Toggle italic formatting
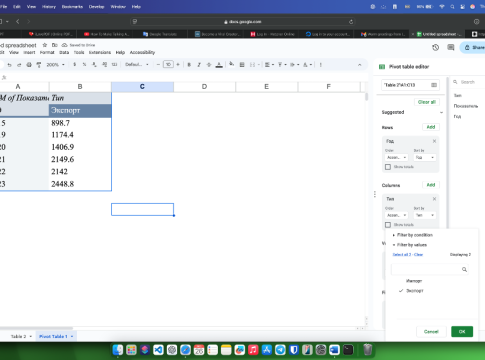Image resolution: width=485 pixels, height=360 pixels. pos(199,65)
